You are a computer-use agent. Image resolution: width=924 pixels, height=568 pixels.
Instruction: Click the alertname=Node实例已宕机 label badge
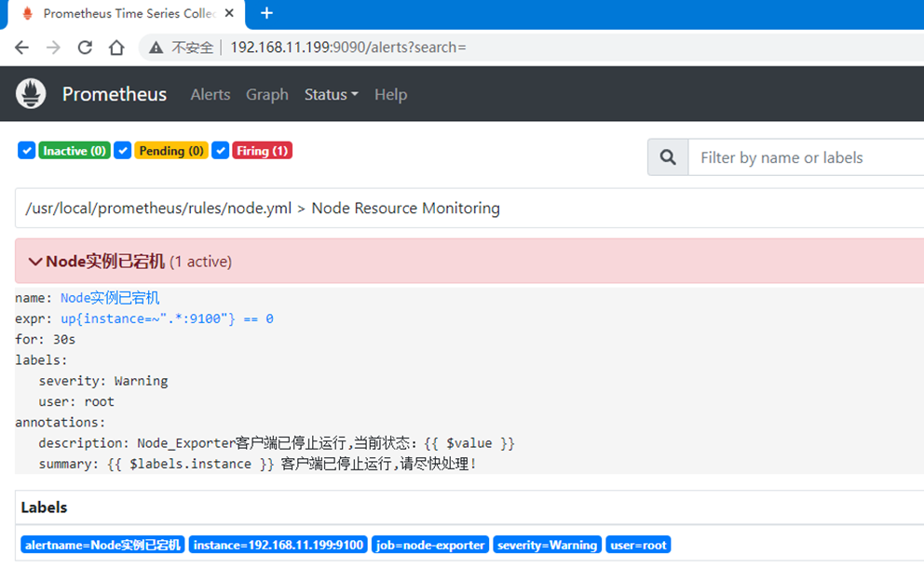tap(102, 545)
